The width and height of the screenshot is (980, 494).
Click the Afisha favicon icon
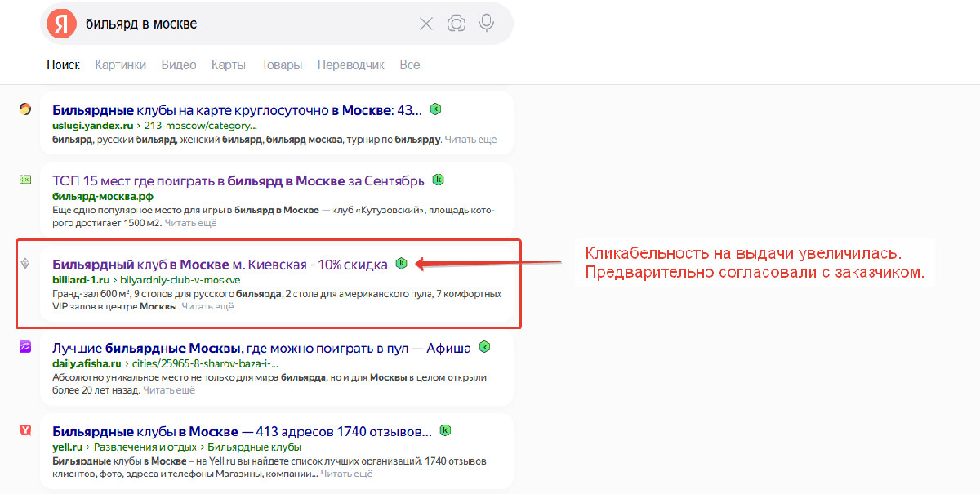click(25, 347)
